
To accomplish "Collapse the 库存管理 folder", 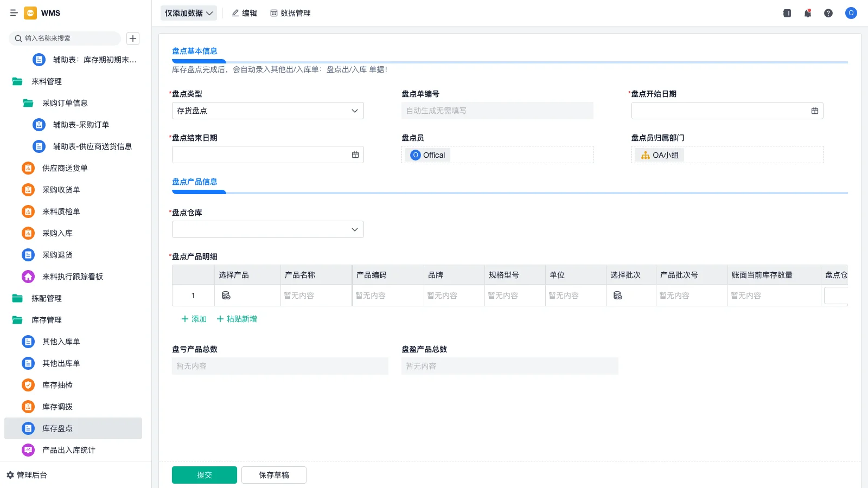I will click(x=73, y=320).
